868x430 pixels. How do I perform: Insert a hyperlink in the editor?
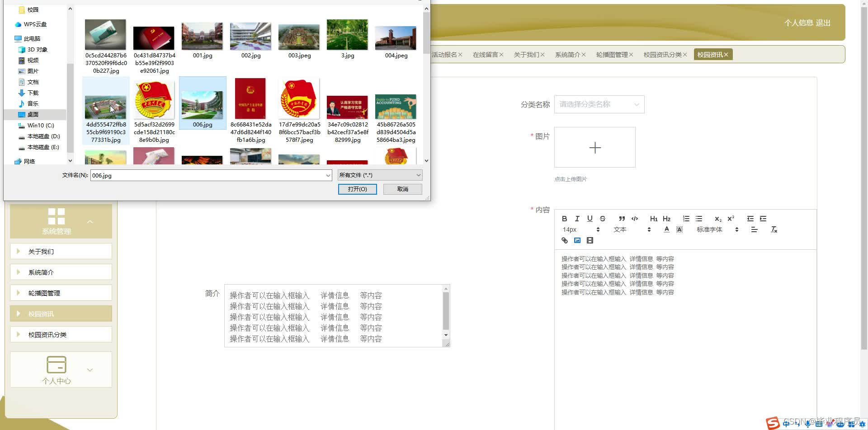564,240
